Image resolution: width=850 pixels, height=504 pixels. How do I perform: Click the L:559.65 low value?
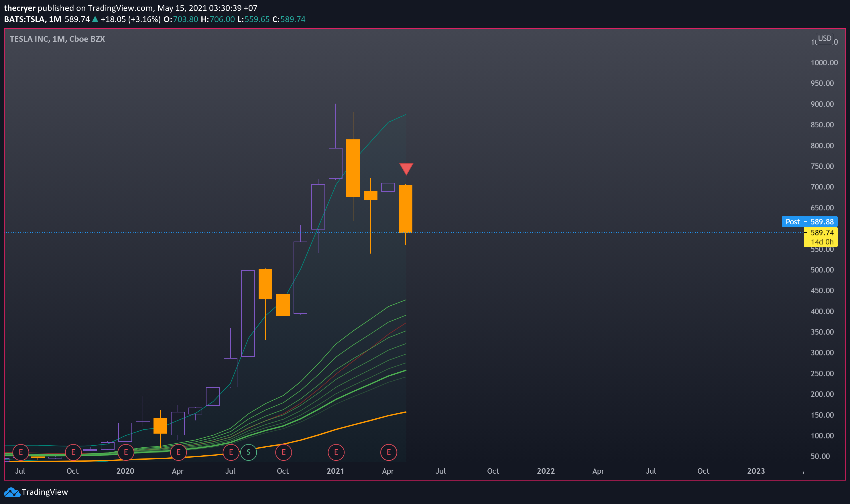253,19
